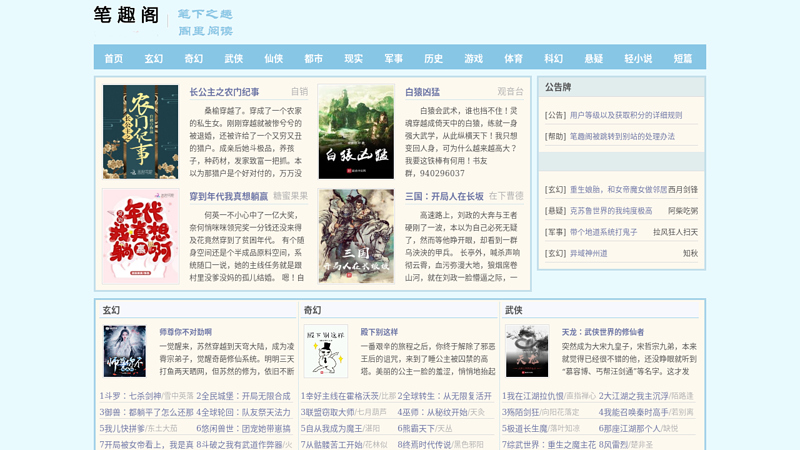Click the 玄幻 section heading
Screen dimensions: 800x450
coord(111,310)
